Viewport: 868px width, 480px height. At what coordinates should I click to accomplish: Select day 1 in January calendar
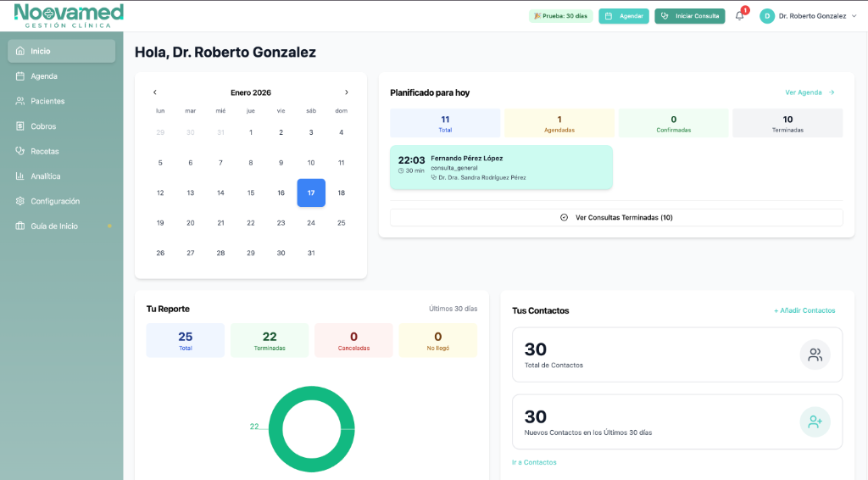(x=251, y=132)
